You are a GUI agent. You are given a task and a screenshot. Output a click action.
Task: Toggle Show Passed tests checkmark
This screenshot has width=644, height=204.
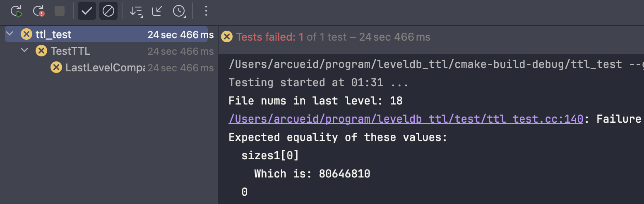[x=87, y=11]
